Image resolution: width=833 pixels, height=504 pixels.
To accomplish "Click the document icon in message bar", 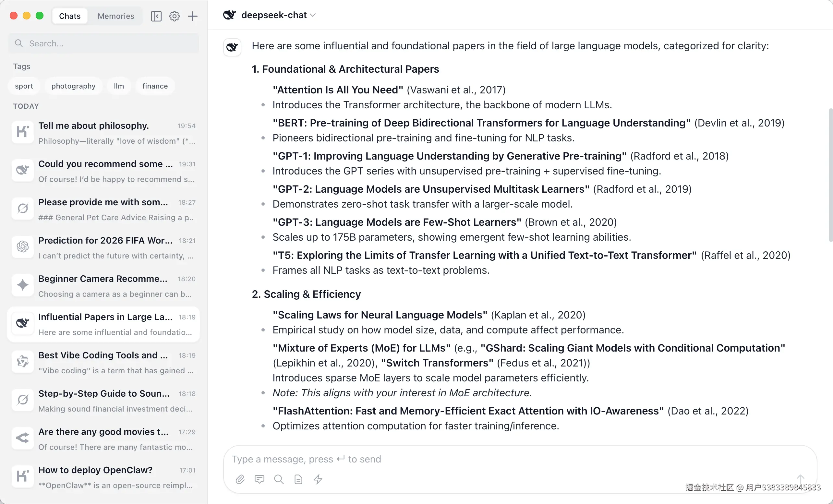I will coord(298,479).
